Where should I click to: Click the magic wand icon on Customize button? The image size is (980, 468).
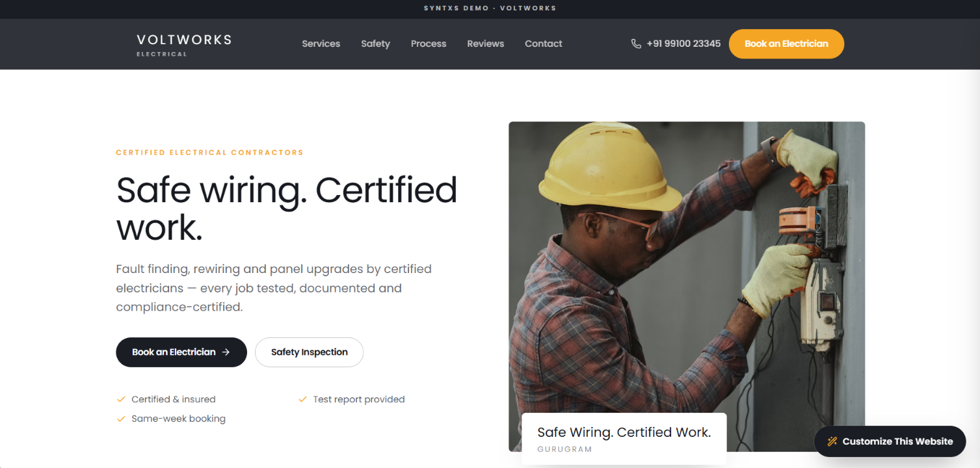(832, 441)
